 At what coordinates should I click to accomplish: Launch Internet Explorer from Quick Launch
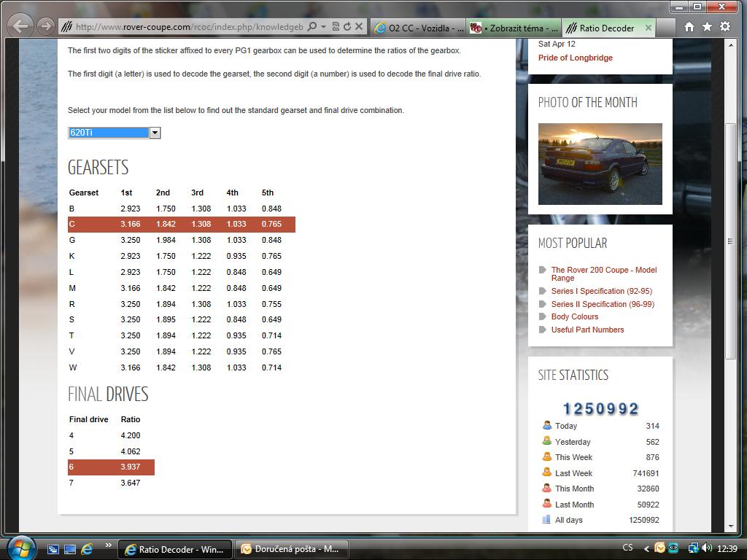(x=87, y=548)
